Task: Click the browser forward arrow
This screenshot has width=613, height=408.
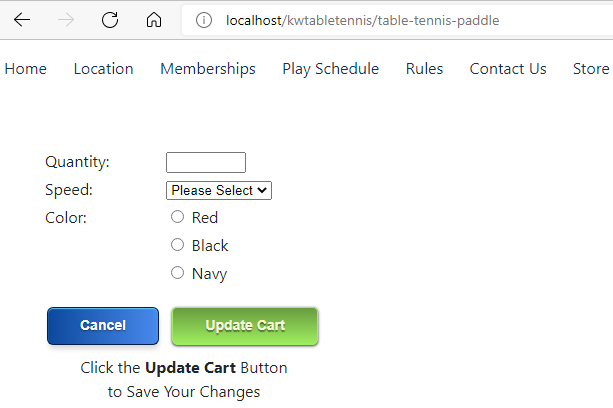Action: coord(66,20)
